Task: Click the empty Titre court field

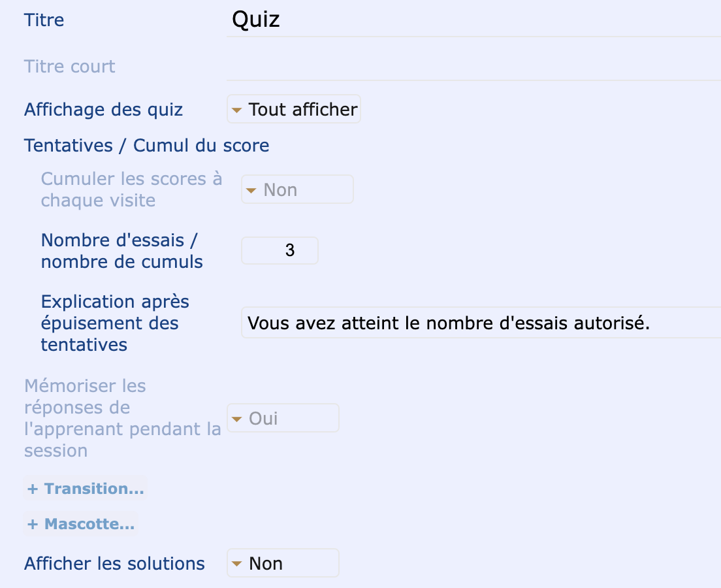Action: [x=473, y=66]
